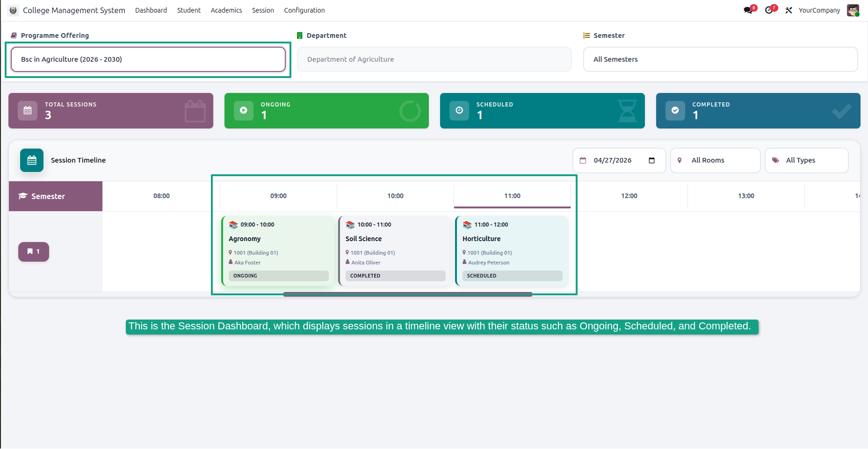Open the All Rooms filter

715,160
